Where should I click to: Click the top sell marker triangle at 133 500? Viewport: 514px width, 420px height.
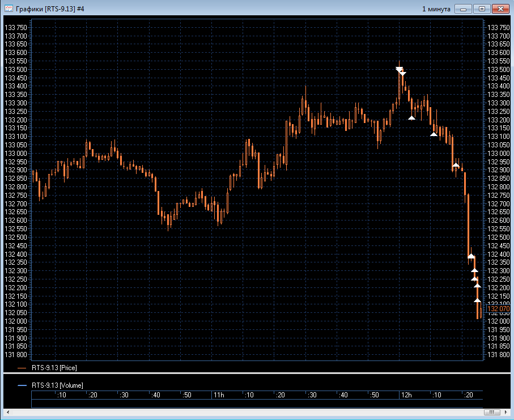(x=399, y=70)
